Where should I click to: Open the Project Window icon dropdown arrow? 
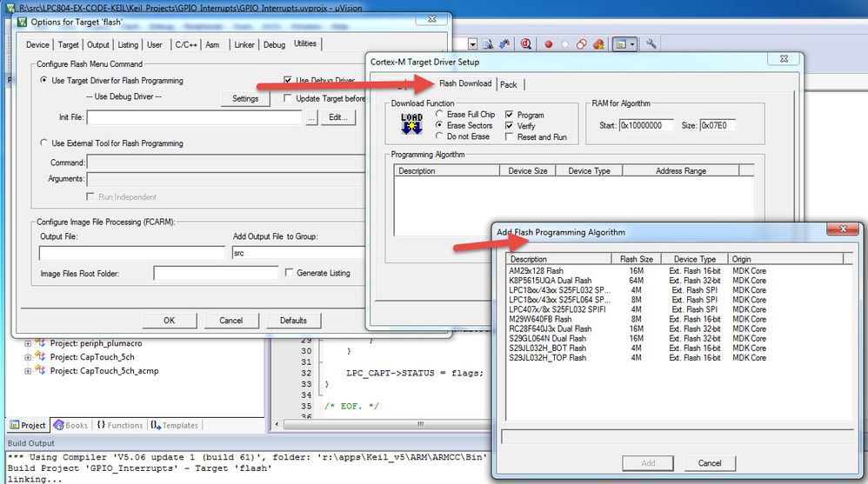(x=632, y=44)
